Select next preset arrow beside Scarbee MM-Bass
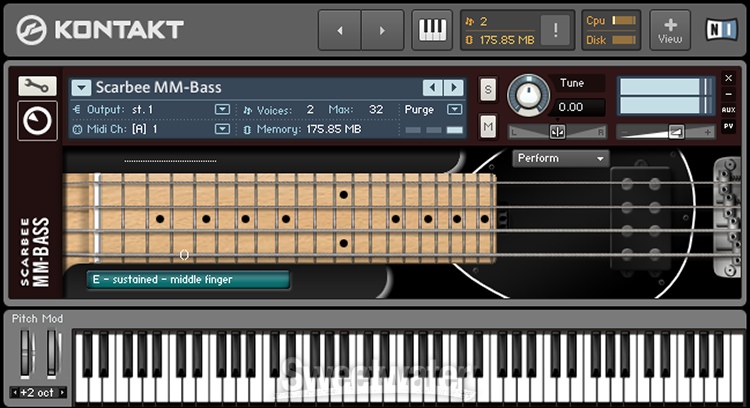Image resolution: width=750 pixels, height=408 pixels. pos(454,88)
